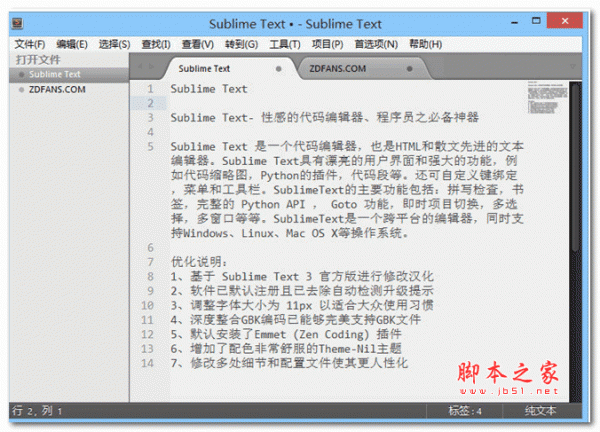Click line 8 about Sublime Text 3 官方版
Screen dimensions: 600x432
point(302,277)
